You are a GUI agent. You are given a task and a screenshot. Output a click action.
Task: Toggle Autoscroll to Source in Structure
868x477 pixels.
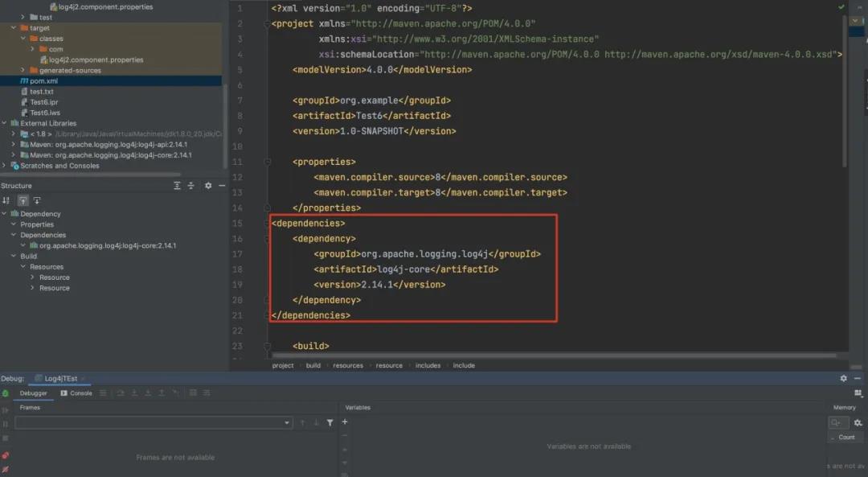coord(23,200)
